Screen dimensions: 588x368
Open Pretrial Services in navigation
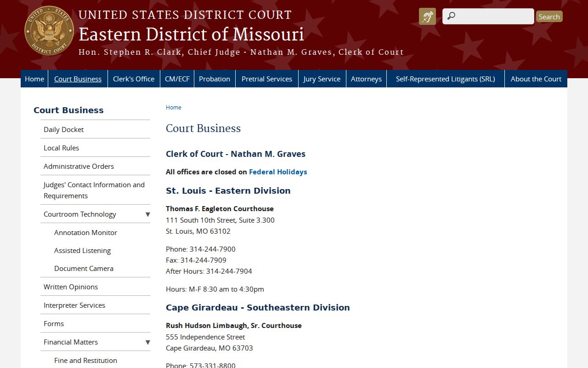[x=267, y=79]
